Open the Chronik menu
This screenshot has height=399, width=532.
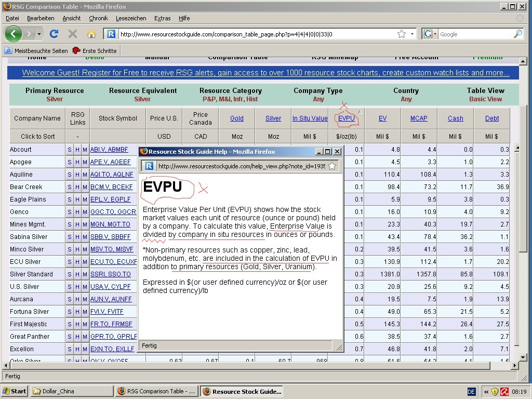pyautogui.click(x=98, y=18)
